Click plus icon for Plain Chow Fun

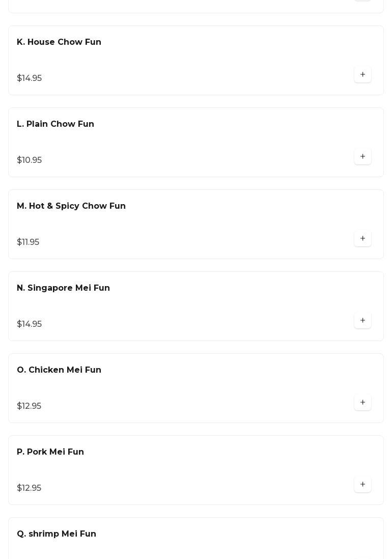pyautogui.click(x=362, y=157)
